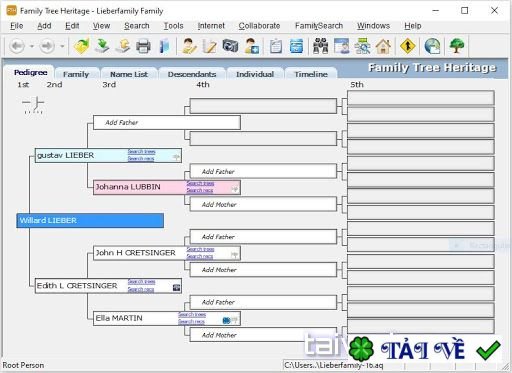
Task: Open the Help menu
Action: coord(413,26)
